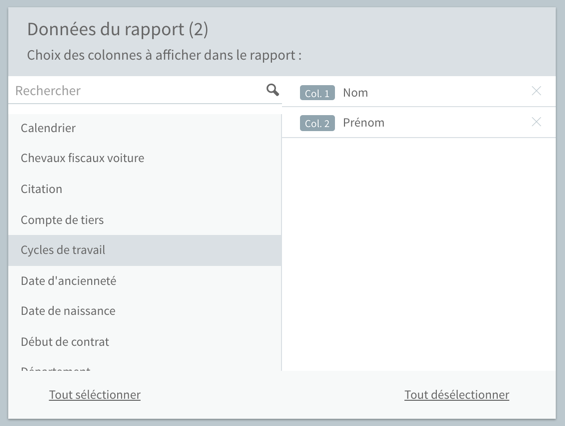This screenshot has height=426, width=565.
Task: Select the Prénom column row
Action: tap(419, 123)
